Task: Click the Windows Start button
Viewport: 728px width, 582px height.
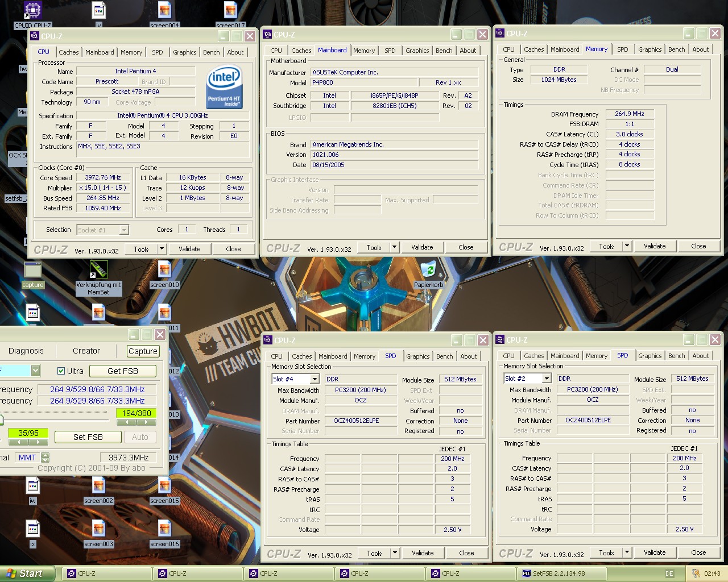Action: click(x=27, y=573)
